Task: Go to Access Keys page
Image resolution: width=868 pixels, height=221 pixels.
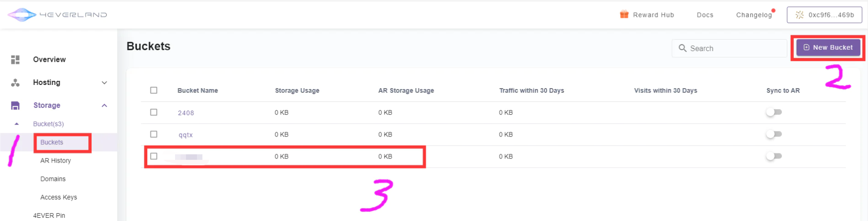Action: tap(58, 197)
